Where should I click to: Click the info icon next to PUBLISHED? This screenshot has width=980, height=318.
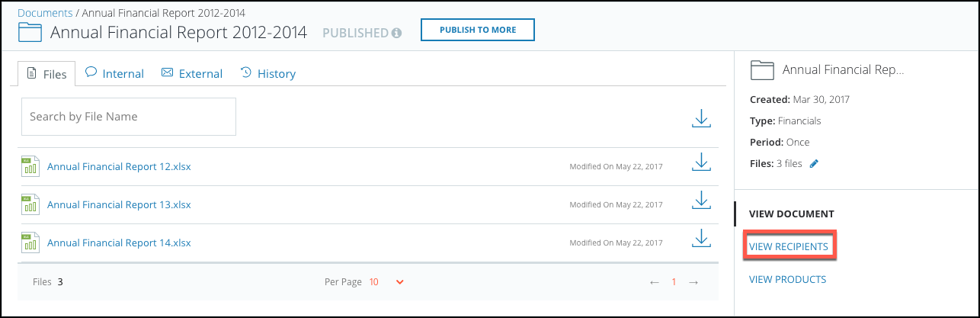396,33
